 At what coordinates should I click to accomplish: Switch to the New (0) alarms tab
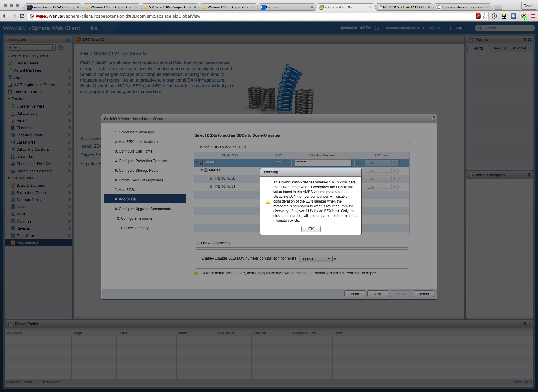pos(499,48)
